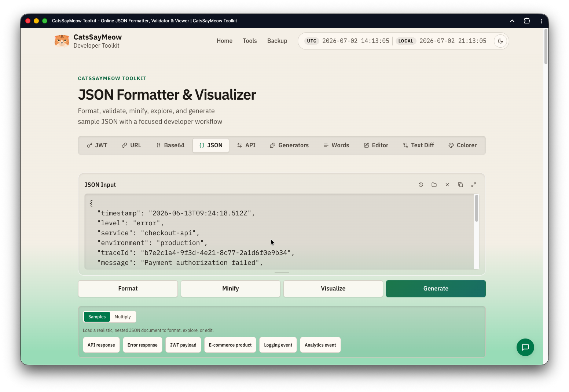Go to Home navigation link
Image resolution: width=569 pixels, height=392 pixels.
point(224,41)
